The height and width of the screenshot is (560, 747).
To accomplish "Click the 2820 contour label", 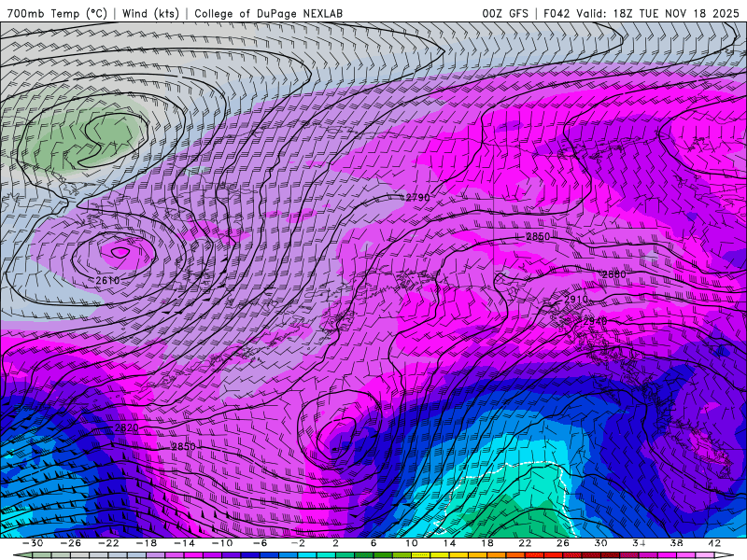I will [x=127, y=427].
